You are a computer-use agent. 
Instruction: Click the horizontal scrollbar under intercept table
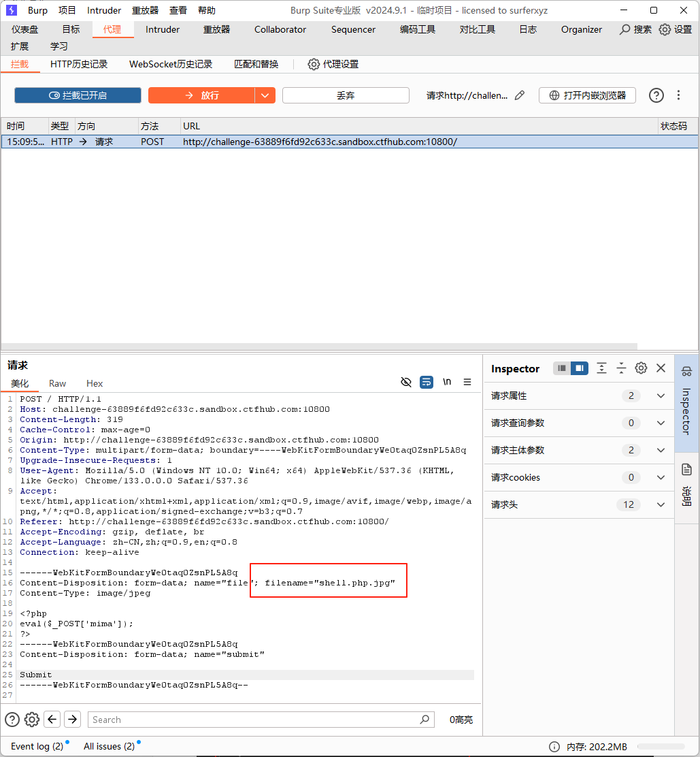tap(319, 346)
